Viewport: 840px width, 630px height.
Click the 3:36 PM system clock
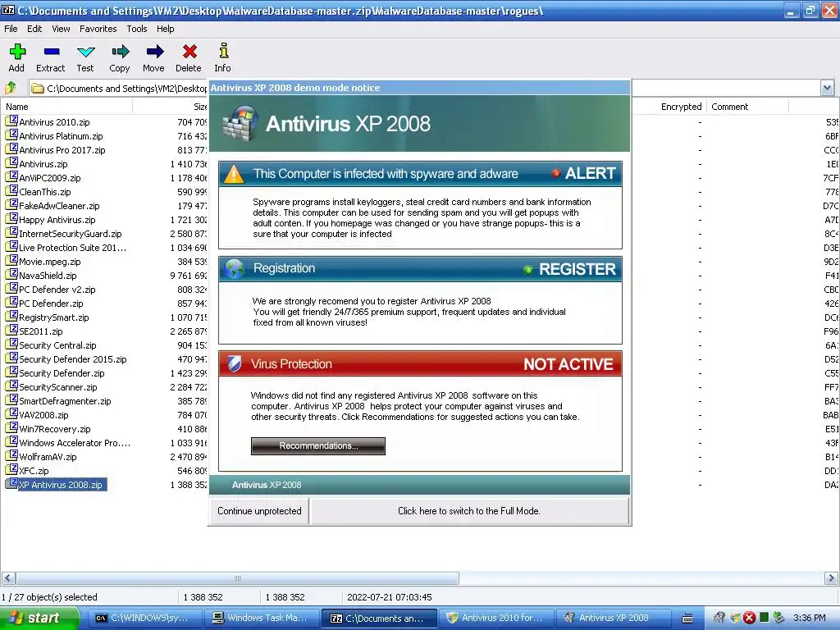click(810, 618)
